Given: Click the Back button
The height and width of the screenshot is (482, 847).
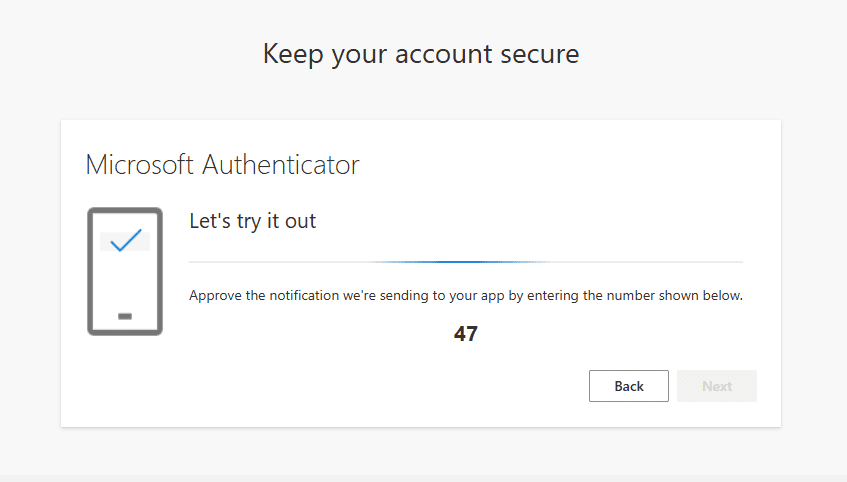Looking at the screenshot, I should pos(628,386).
